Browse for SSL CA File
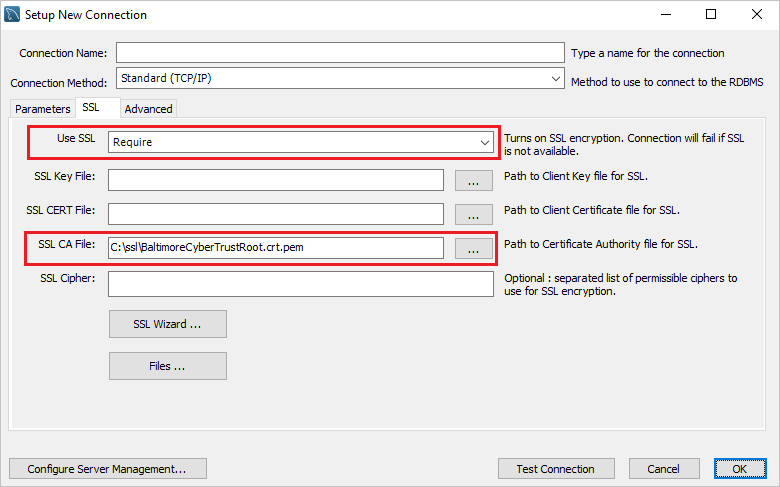Viewport: 780px width, 487px height. pos(474,248)
